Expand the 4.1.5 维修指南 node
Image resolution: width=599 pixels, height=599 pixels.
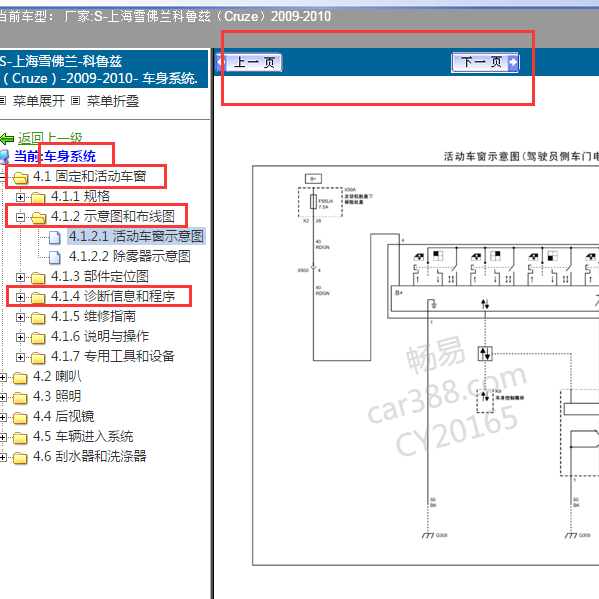tap(20, 317)
